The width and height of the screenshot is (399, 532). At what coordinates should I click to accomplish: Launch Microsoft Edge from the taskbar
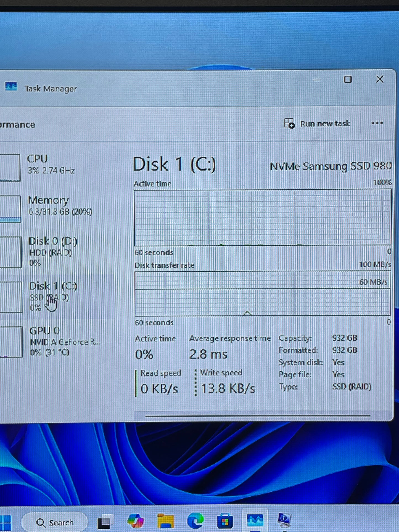[x=195, y=521]
